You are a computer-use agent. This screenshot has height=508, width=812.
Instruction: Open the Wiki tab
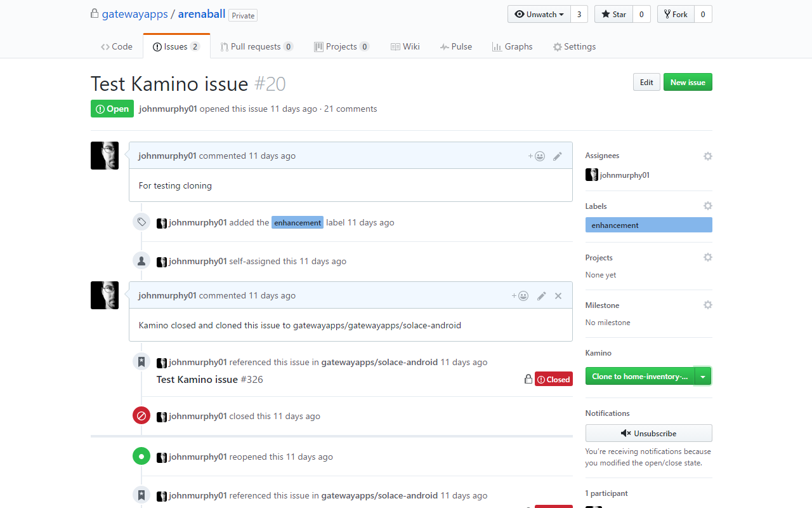pyautogui.click(x=405, y=47)
